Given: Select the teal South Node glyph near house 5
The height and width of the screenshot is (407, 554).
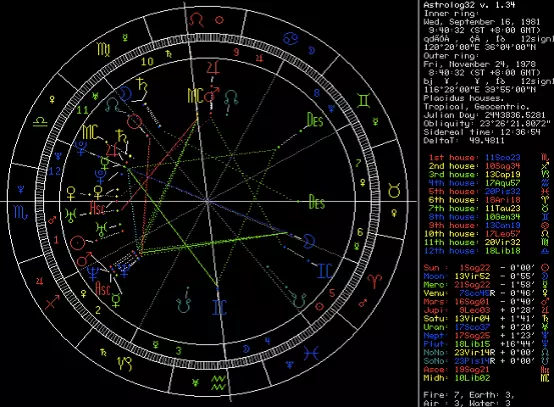Looking at the screenshot, I should coord(300,299).
